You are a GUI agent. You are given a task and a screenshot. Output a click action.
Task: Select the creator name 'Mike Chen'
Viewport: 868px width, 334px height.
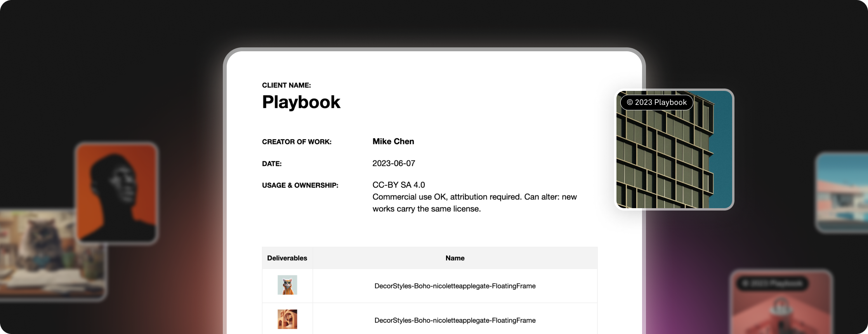pyautogui.click(x=393, y=142)
